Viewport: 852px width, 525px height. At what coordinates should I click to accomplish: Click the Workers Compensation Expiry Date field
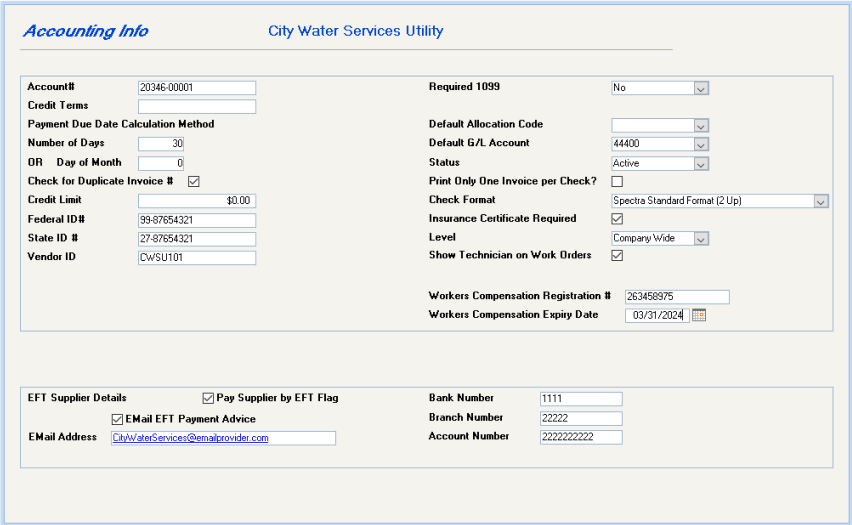657,315
